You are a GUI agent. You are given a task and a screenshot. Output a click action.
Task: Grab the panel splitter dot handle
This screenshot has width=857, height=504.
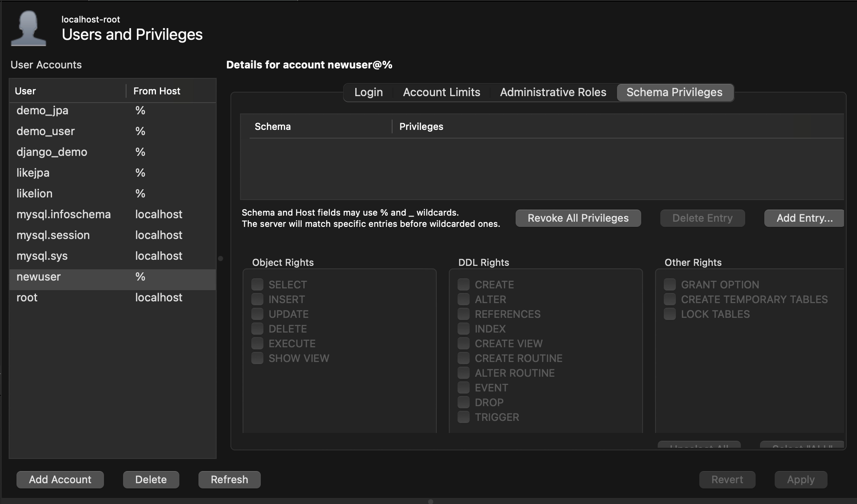(x=221, y=258)
